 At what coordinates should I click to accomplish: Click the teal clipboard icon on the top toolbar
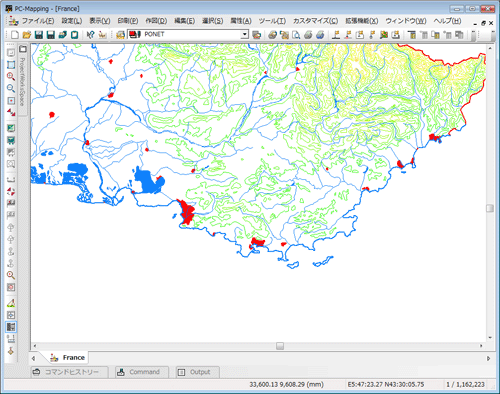pyautogui.click(x=75, y=34)
